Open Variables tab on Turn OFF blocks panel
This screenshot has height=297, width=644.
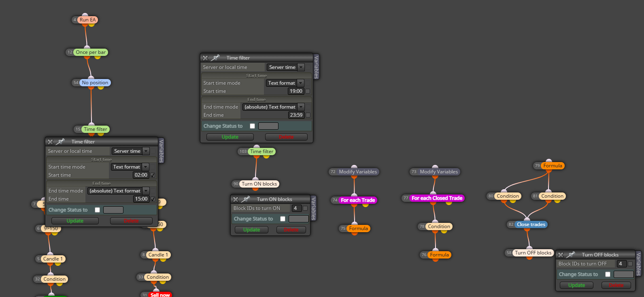[x=638, y=263]
